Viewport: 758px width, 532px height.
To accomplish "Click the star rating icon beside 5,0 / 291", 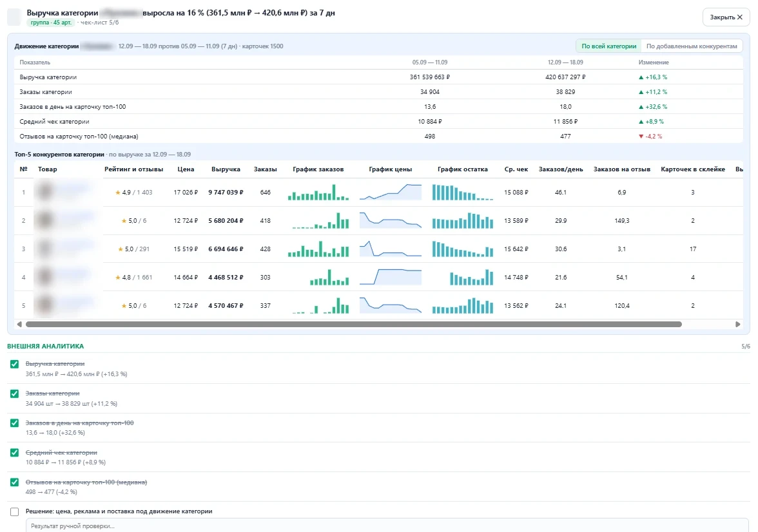I will (x=121, y=249).
